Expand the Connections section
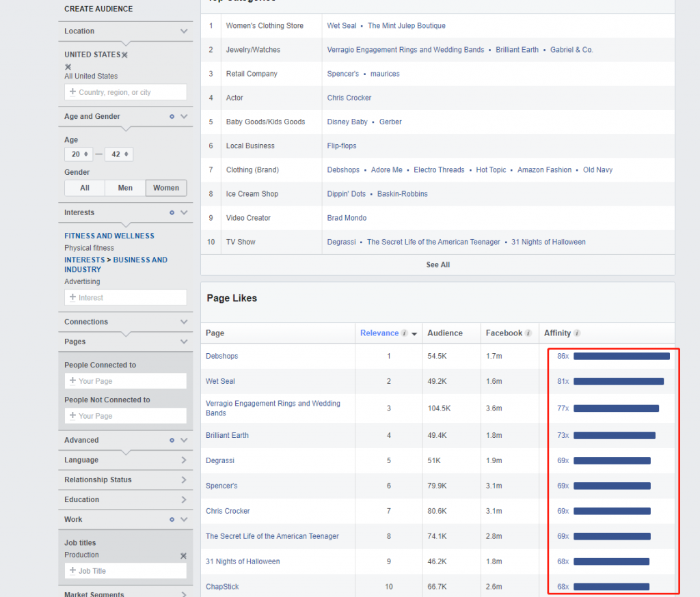The height and width of the screenshot is (597, 700). (x=184, y=322)
